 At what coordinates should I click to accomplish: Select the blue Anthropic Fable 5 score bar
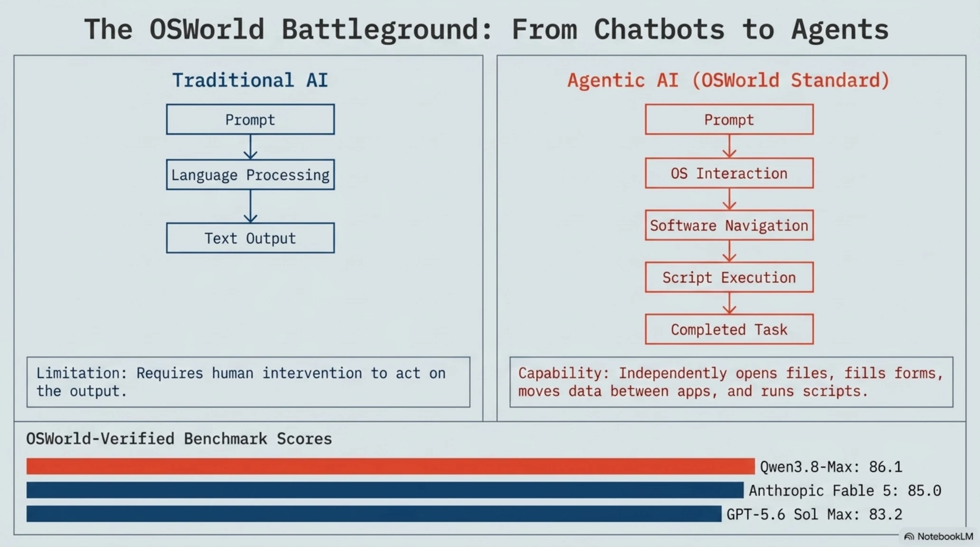[385, 490]
